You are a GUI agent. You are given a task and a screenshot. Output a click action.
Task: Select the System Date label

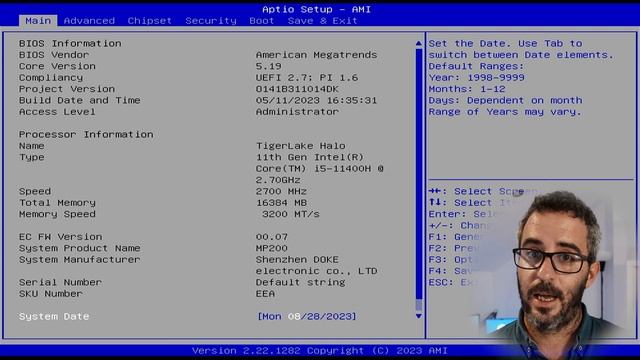click(x=54, y=316)
